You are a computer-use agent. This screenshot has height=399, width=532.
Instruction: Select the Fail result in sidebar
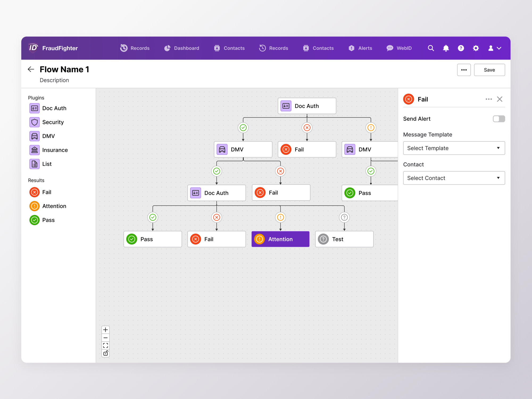coord(40,192)
